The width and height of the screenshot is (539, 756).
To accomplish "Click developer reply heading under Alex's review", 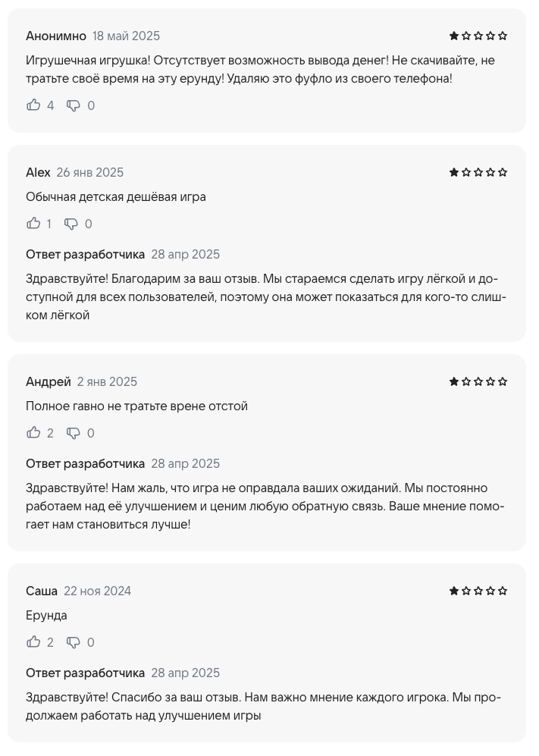I will pos(86,254).
